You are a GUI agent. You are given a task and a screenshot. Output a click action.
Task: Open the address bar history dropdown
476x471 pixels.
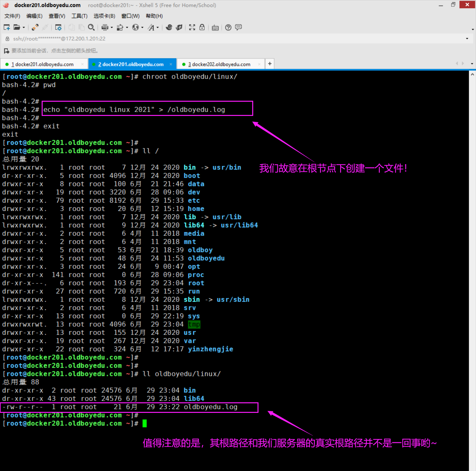coord(467,39)
